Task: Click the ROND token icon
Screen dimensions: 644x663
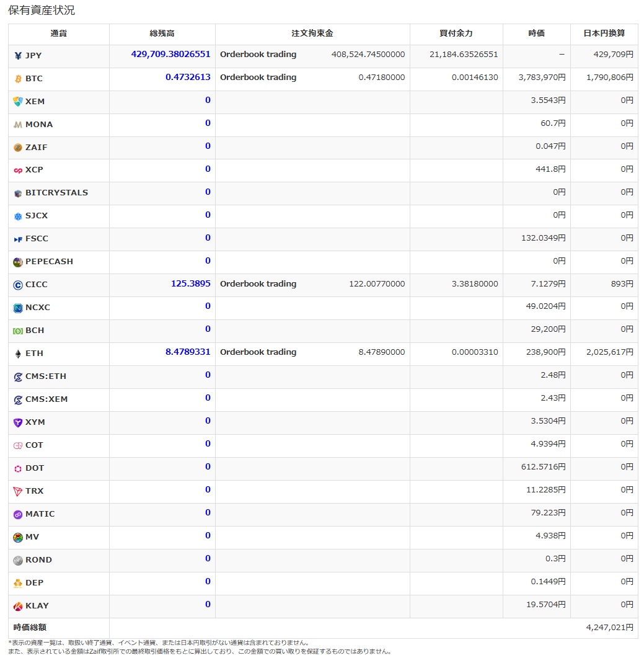Action: [18, 560]
